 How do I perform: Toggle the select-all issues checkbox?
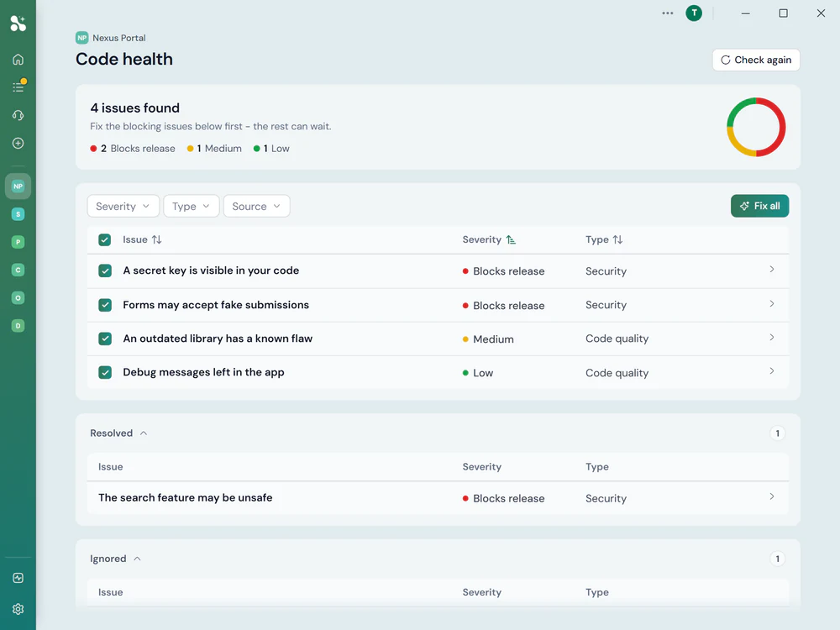pos(104,240)
